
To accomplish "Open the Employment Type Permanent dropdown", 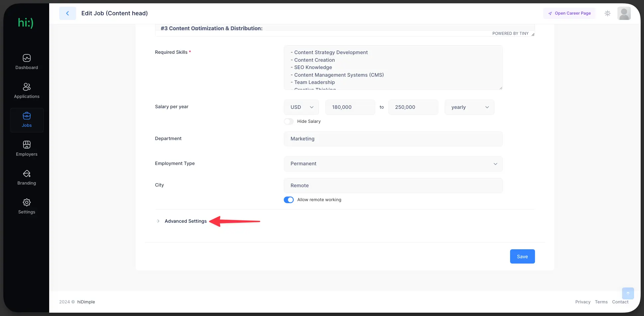I will pyautogui.click(x=393, y=164).
